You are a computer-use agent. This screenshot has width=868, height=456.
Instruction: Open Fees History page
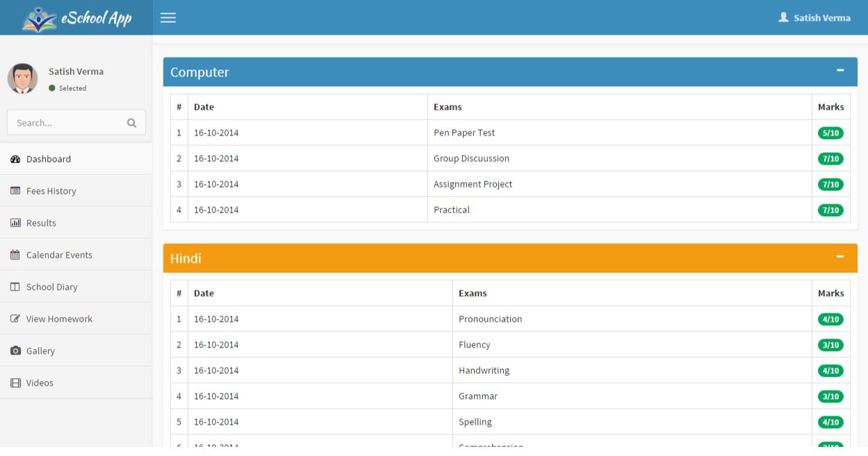pyautogui.click(x=76, y=190)
